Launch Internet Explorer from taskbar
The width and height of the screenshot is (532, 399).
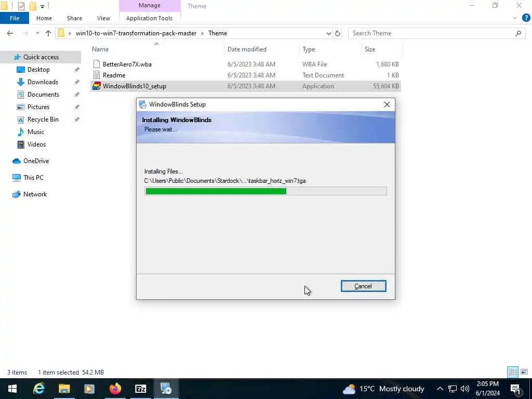pyautogui.click(x=38, y=389)
